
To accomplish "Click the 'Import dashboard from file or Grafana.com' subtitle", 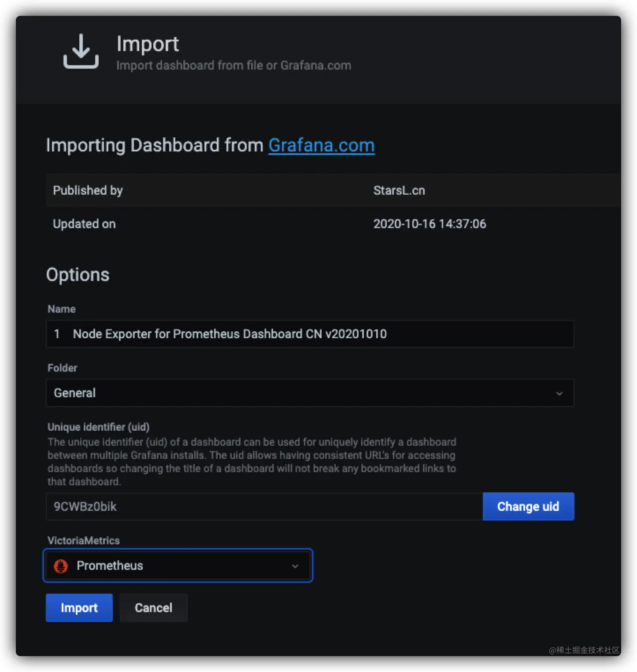I will click(x=234, y=66).
